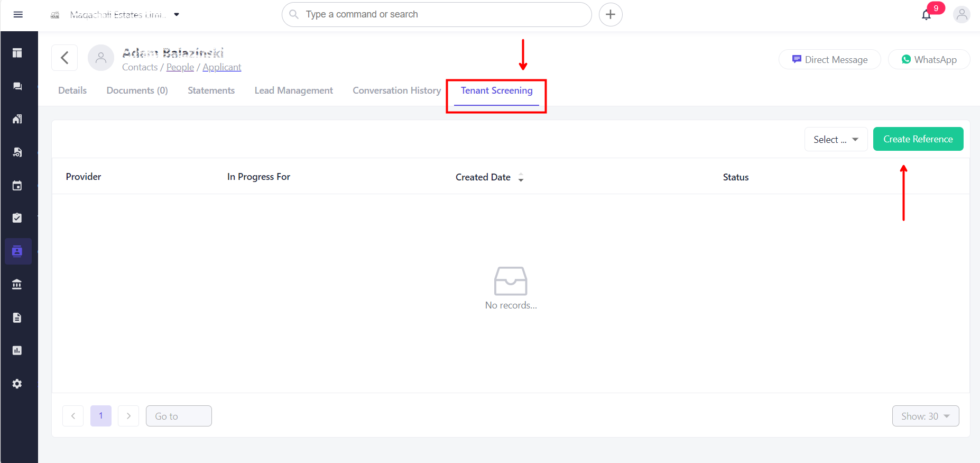Follow the Applicant breadcrumb link
This screenshot has height=463, width=980.
pyautogui.click(x=221, y=67)
